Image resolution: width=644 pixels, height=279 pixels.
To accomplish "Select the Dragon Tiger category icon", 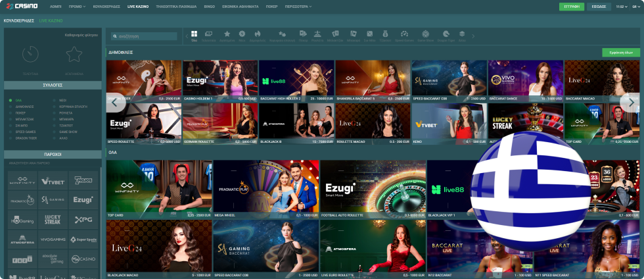I will point(446,35).
